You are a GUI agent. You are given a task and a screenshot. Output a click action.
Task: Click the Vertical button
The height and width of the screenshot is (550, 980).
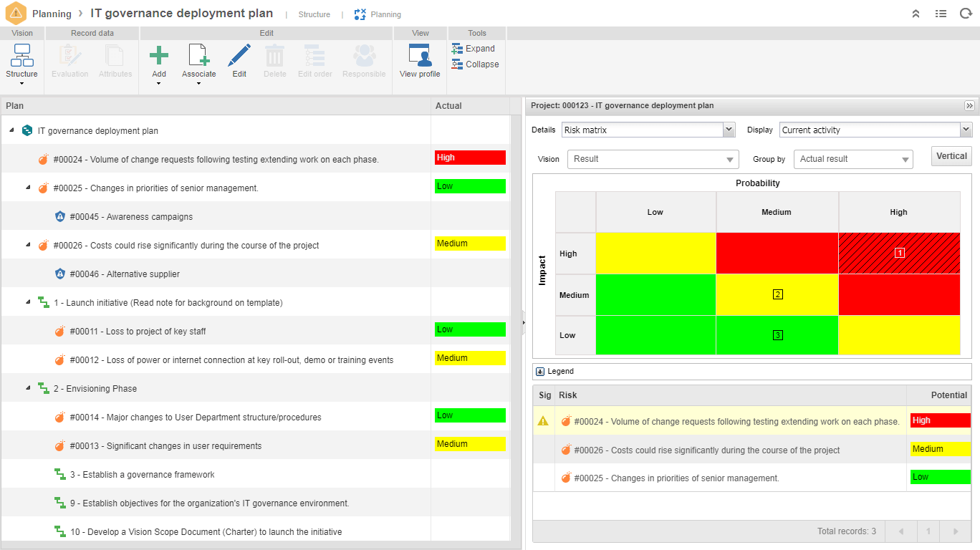click(x=951, y=156)
